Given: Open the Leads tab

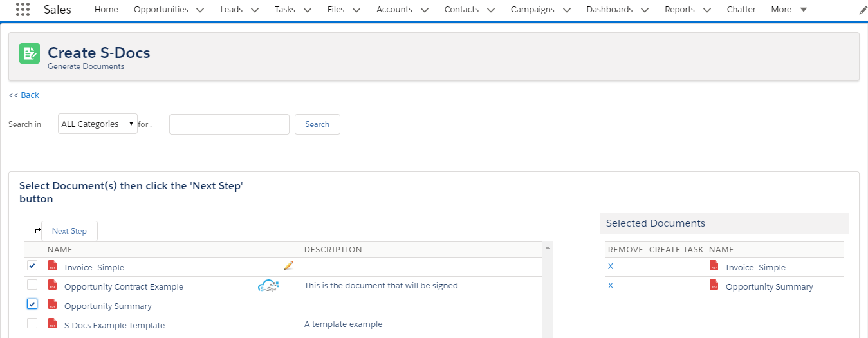Looking at the screenshot, I should [232, 10].
